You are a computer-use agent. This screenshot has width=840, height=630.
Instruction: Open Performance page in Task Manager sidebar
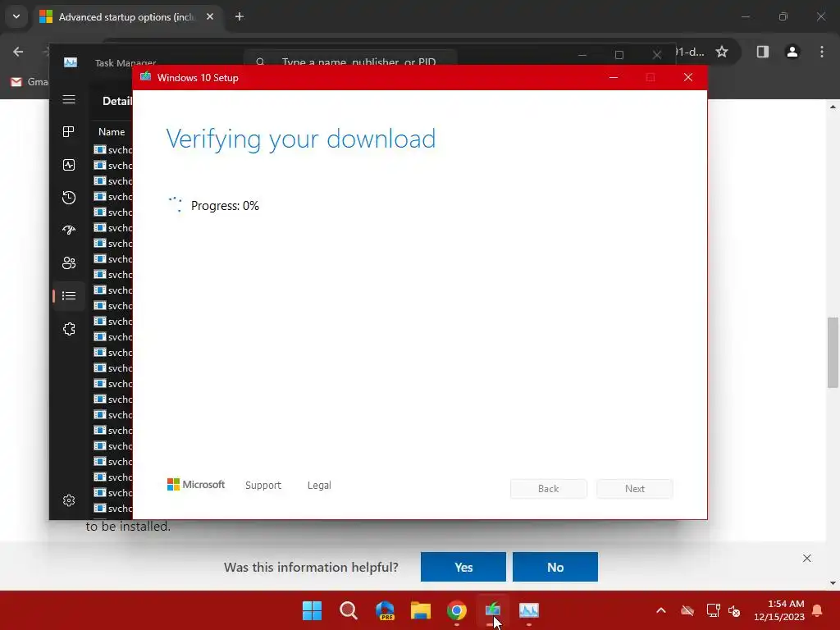tap(69, 165)
